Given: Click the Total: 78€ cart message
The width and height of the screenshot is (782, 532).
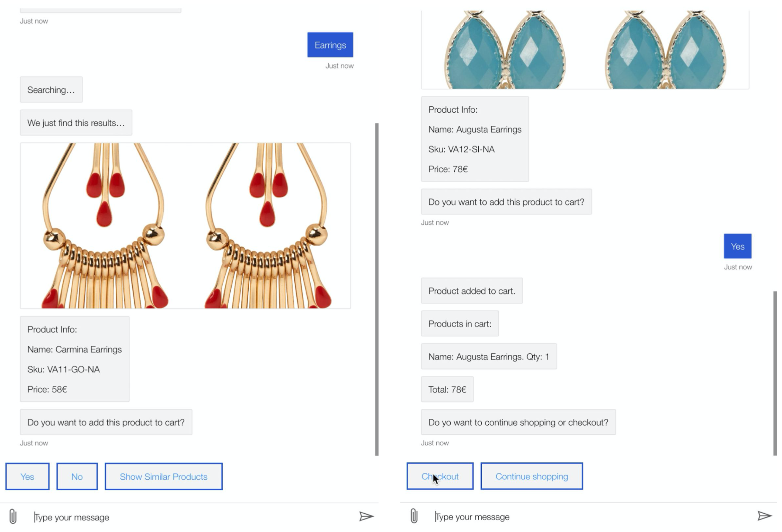Looking at the screenshot, I should point(447,389).
